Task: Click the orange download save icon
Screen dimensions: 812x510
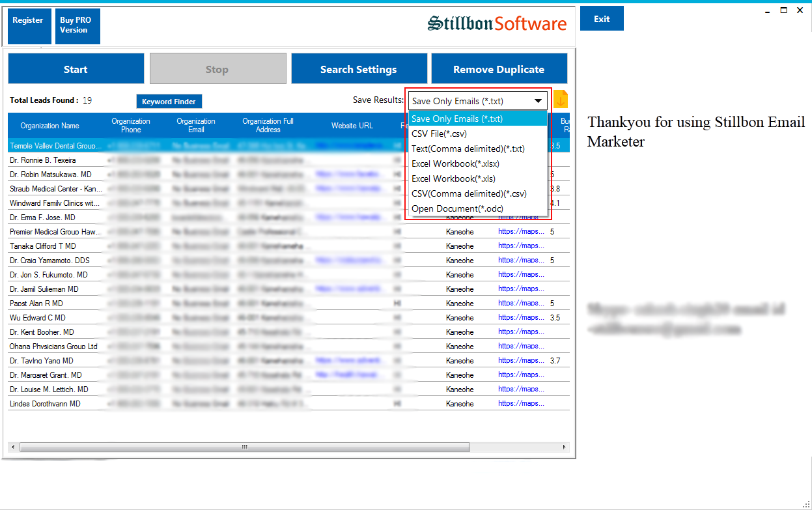Action: [561, 100]
